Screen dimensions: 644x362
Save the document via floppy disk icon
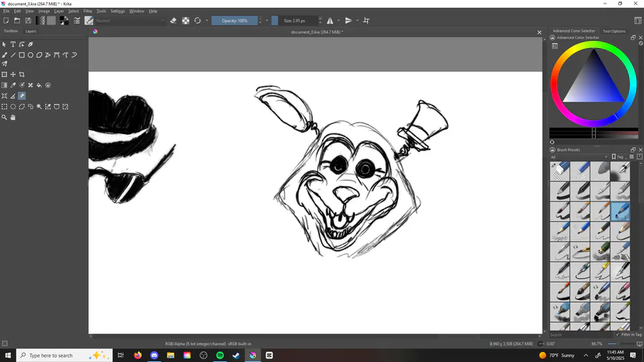click(28, 21)
